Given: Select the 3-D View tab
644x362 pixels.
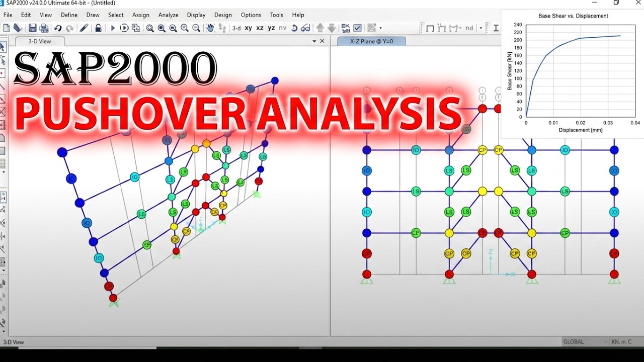Looking at the screenshot, I should coord(40,41).
